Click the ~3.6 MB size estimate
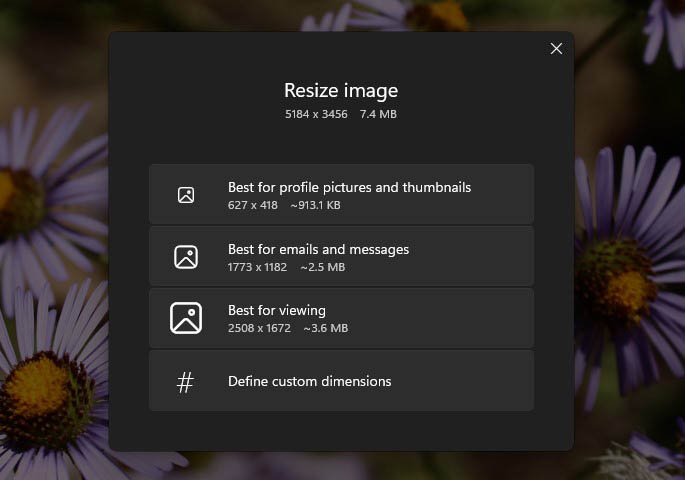This screenshot has height=480, width=685. [x=324, y=328]
